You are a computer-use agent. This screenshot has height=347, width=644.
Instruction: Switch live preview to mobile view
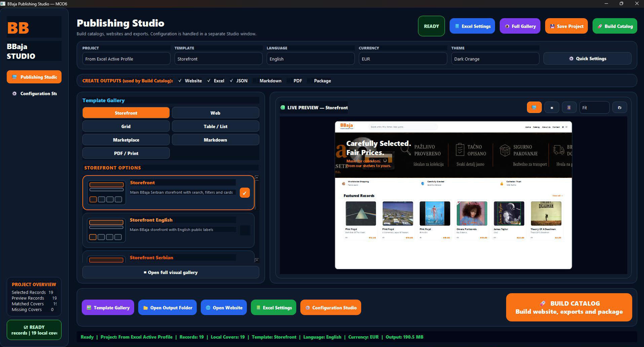(569, 108)
